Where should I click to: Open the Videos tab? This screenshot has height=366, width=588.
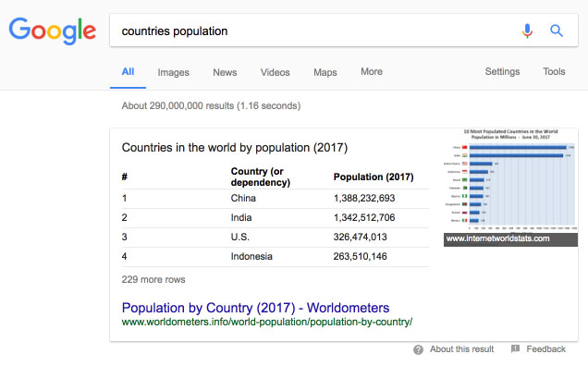coord(275,72)
